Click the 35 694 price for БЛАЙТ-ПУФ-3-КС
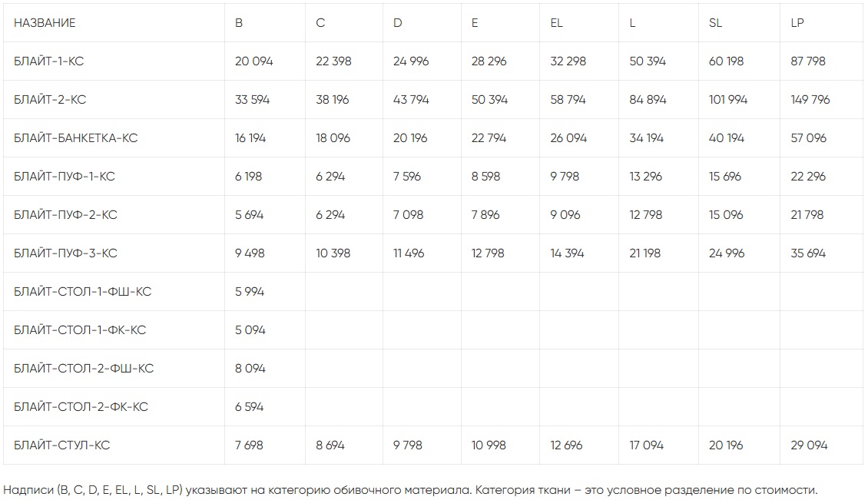Screen dimensions: 868x500 808,253
